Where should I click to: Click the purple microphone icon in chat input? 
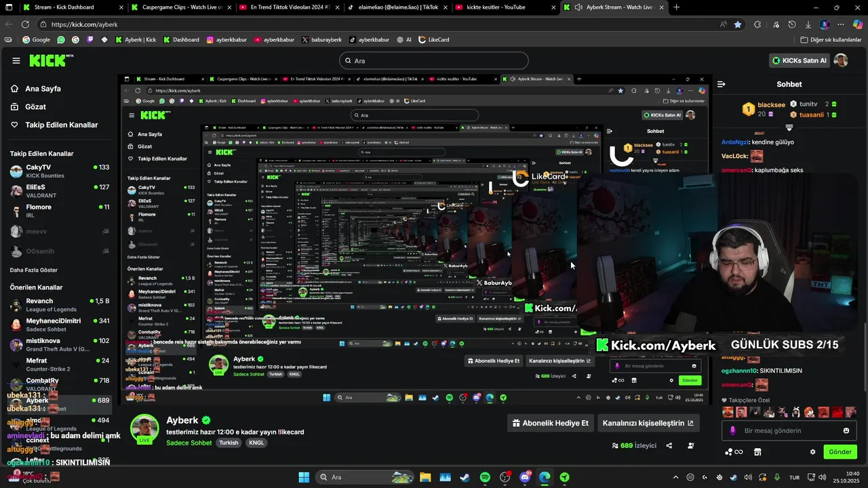733,430
